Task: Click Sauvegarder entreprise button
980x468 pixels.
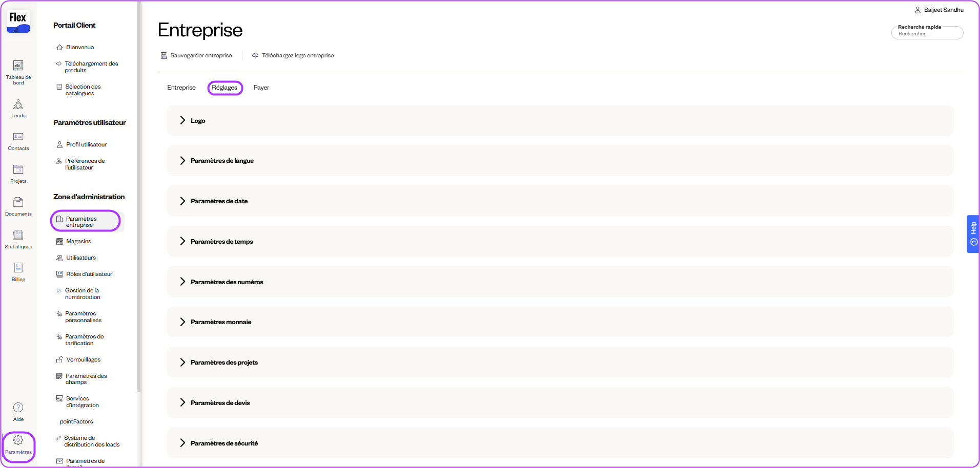Action: coord(196,55)
